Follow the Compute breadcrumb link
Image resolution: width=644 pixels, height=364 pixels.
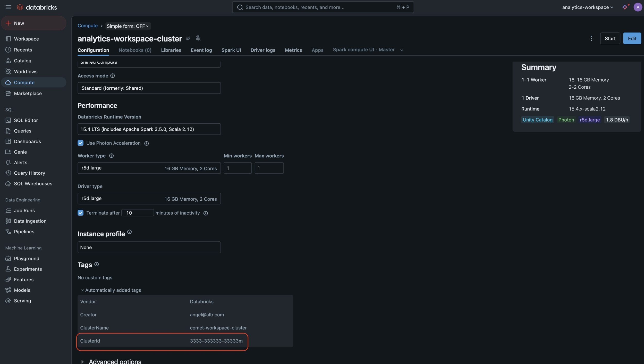pos(88,26)
